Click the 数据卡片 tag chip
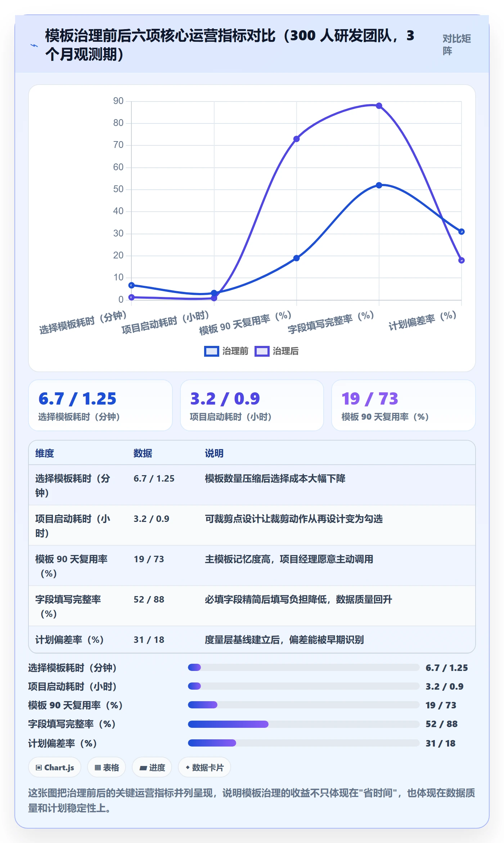The height and width of the screenshot is (843, 504). [x=204, y=767]
